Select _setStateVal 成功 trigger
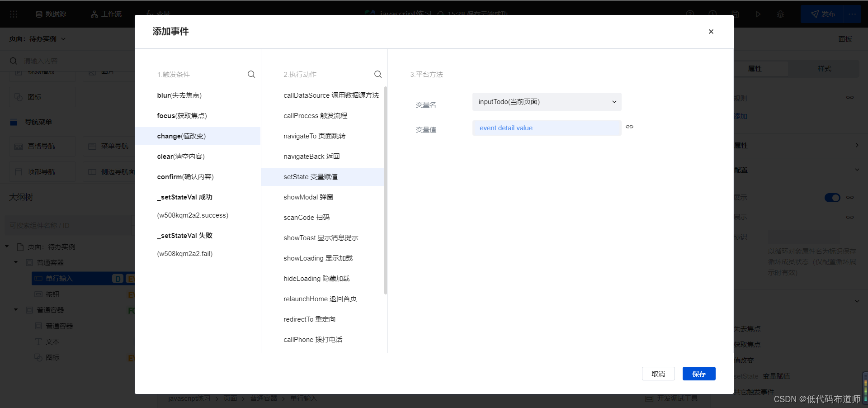 198,206
